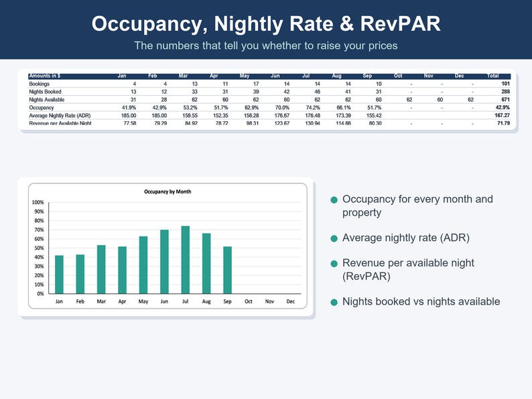
Task: Select March ADR value '159.55'
Action: 190,116
